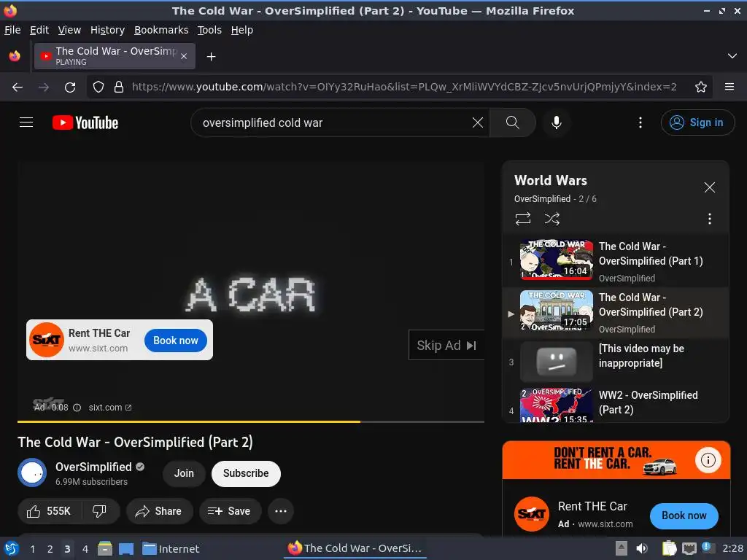Close the World Wars playlist panel

[709, 187]
